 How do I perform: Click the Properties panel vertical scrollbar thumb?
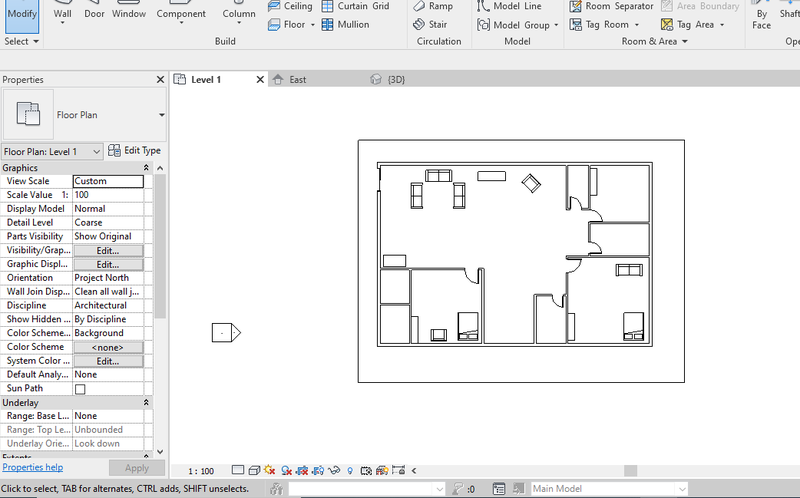click(x=160, y=246)
